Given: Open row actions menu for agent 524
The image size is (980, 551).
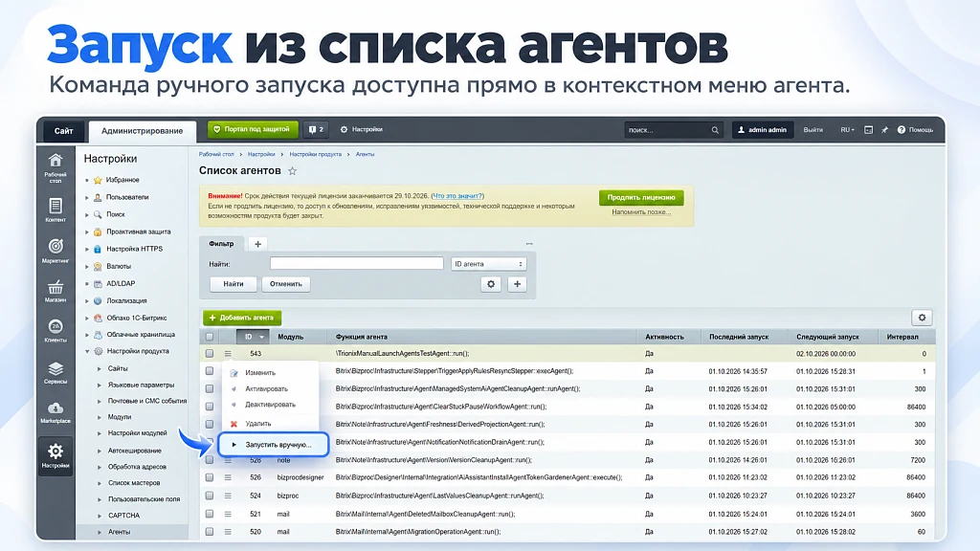Looking at the screenshot, I should pyautogui.click(x=228, y=496).
